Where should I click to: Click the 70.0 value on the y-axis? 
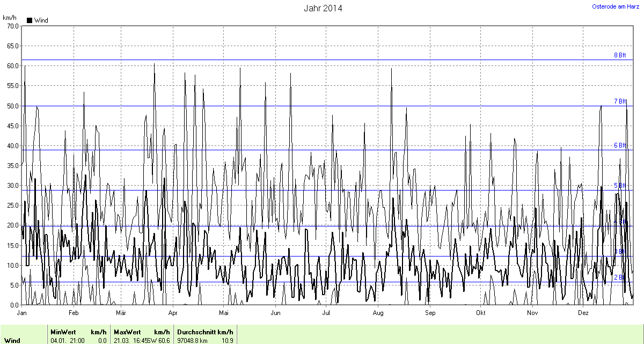(12, 26)
